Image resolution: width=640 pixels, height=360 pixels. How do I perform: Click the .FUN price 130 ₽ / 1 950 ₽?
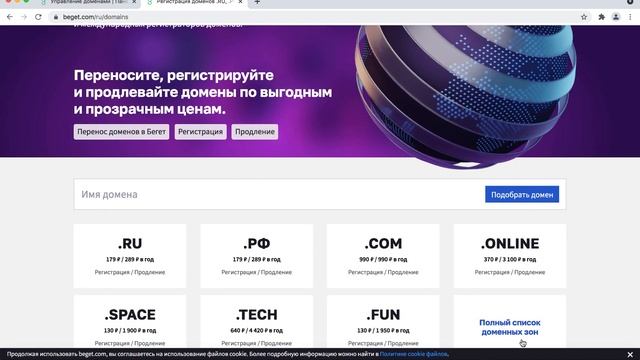[383, 330]
